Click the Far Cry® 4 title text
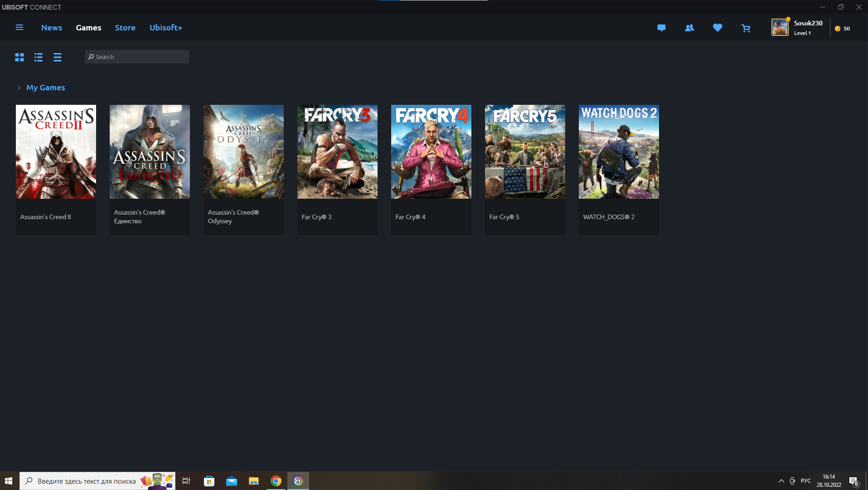 [x=410, y=217]
